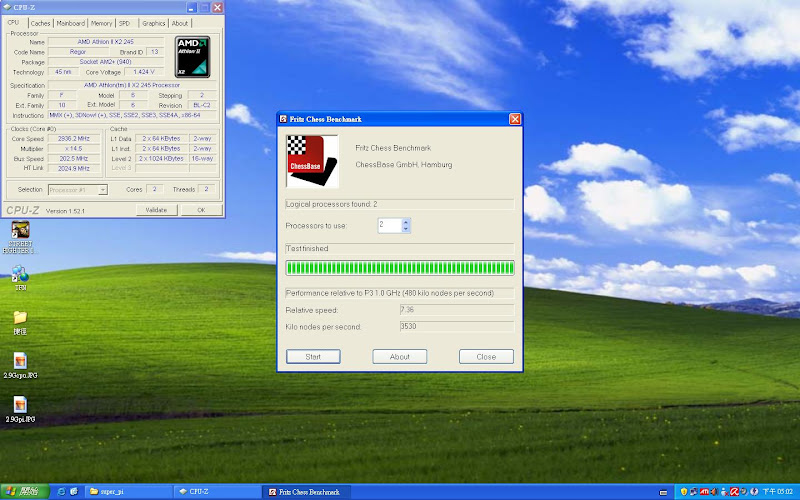Click the green benchmark progress bar

[400, 268]
